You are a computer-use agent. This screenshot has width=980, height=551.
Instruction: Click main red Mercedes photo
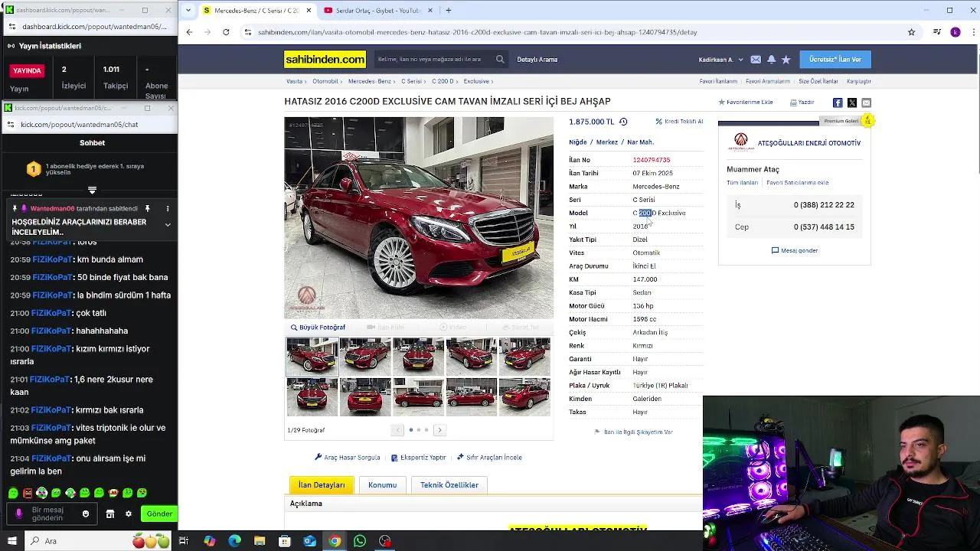[x=419, y=217]
